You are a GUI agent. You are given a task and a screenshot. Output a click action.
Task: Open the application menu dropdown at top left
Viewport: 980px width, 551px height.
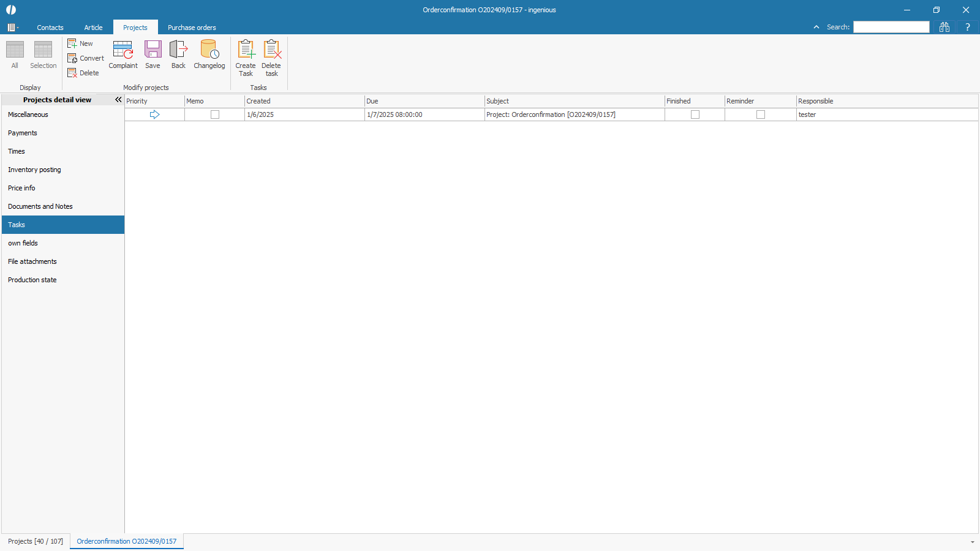click(12, 28)
